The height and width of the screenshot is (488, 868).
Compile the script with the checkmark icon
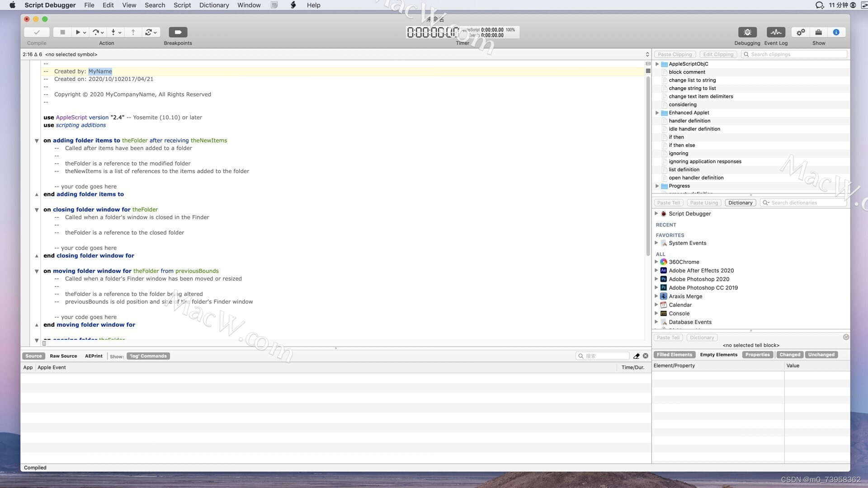(37, 32)
